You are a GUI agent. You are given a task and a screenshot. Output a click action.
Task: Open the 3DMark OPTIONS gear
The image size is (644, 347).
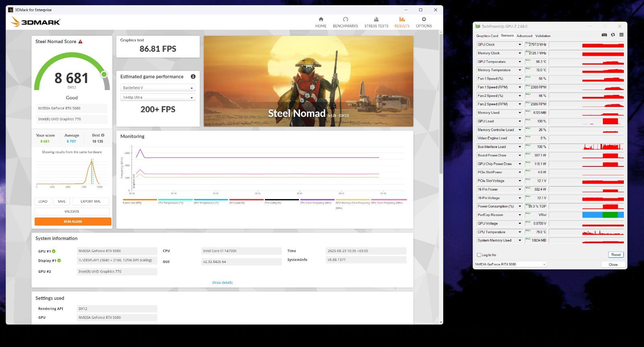424,23
